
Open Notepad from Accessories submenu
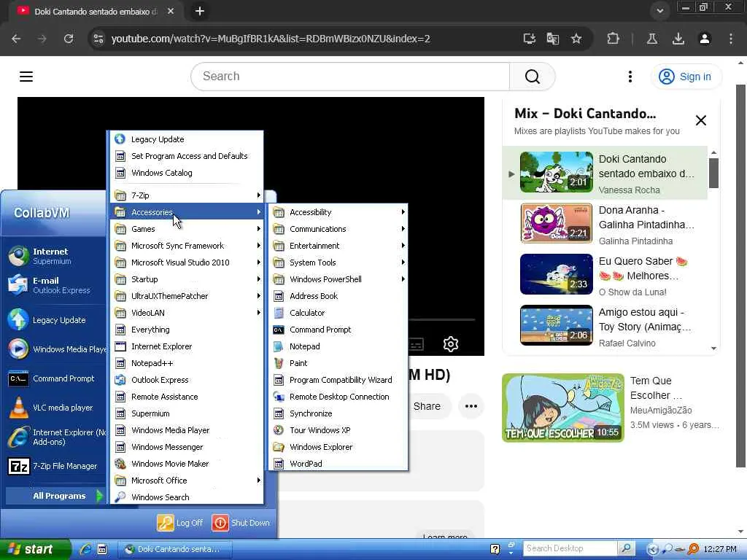(338, 346)
